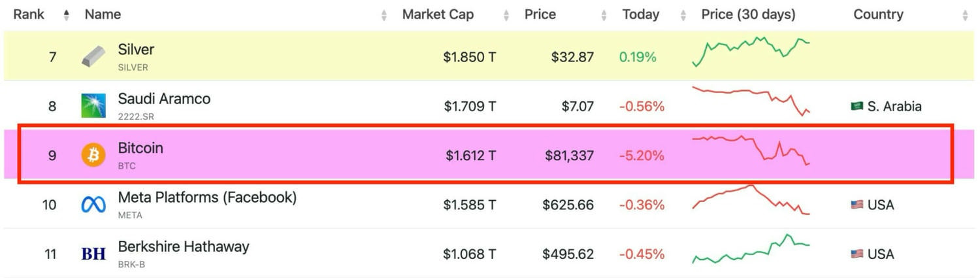Click the orange Bitcoin logo icon
This screenshot has height=278, width=980.
(93, 156)
